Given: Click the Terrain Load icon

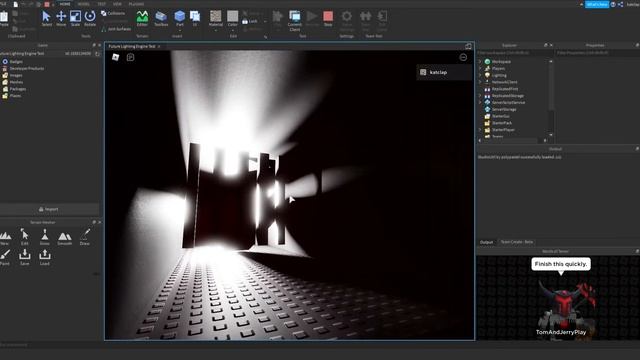Looking at the screenshot, I should tap(44, 258).
